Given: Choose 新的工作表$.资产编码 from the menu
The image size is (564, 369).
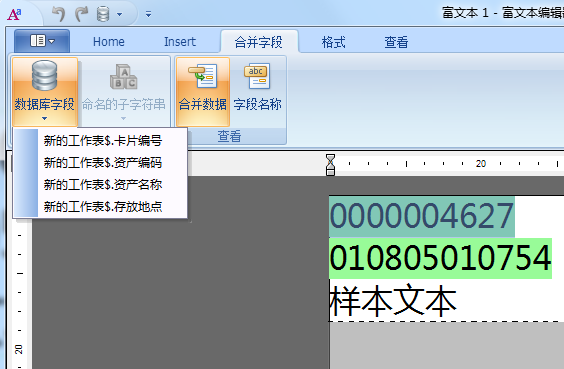Looking at the screenshot, I should point(100,163).
